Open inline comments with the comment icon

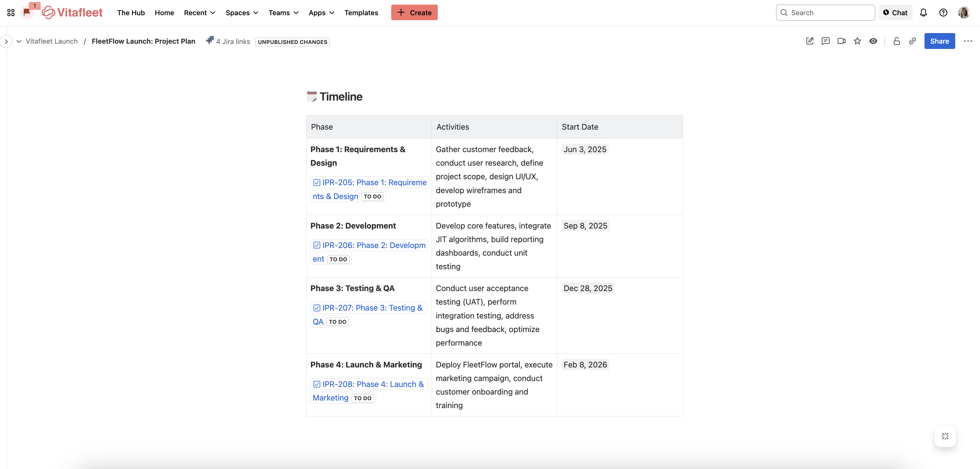pyautogui.click(x=826, y=41)
